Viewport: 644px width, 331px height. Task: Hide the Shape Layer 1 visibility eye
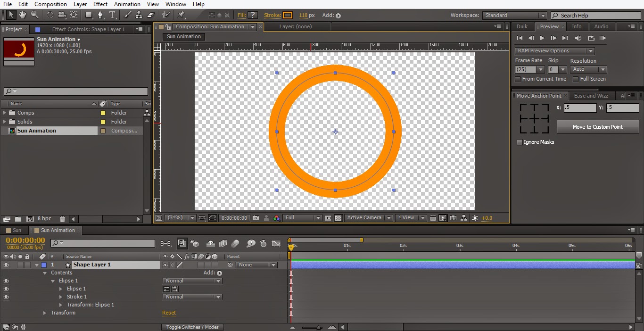click(x=5, y=265)
